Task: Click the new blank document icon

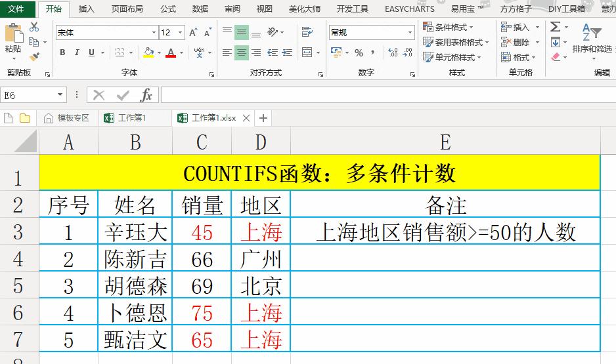Action: pos(9,117)
